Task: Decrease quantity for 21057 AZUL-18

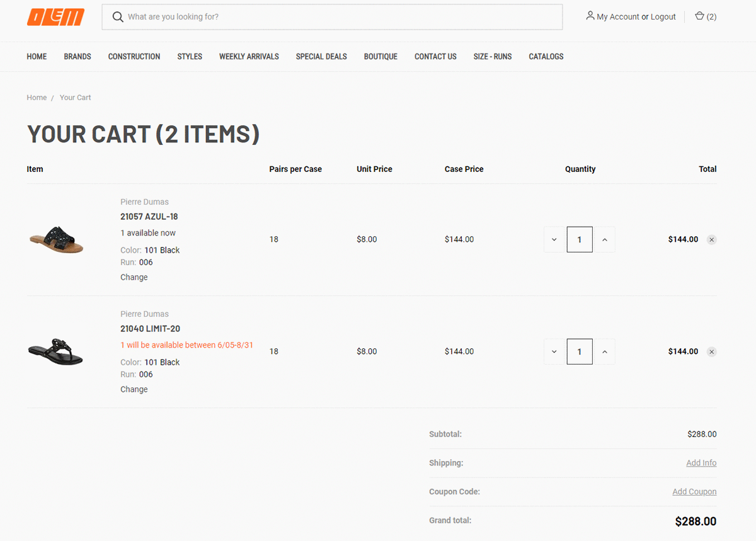Action: click(554, 239)
